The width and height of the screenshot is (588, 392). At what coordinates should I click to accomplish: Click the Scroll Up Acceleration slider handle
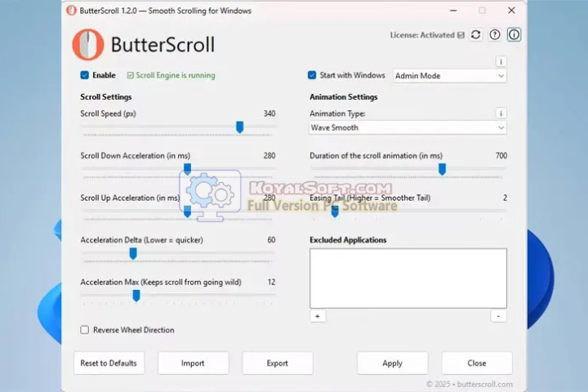187,212
